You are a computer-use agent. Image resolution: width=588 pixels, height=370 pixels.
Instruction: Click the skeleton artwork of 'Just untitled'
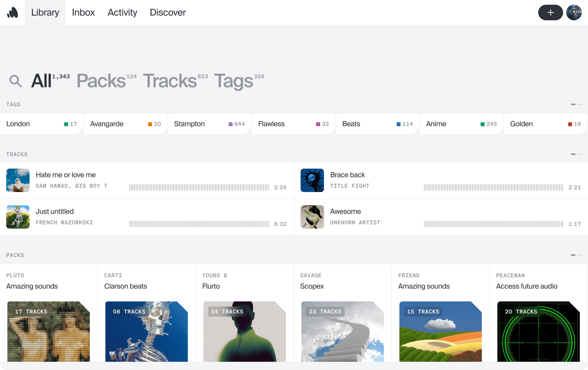tap(18, 216)
